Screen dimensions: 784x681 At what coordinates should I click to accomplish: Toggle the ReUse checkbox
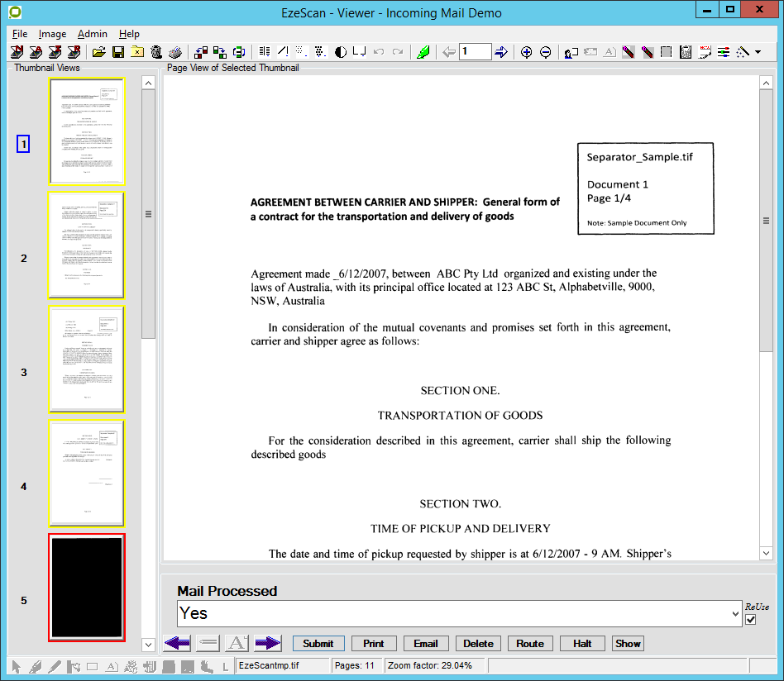[751, 620]
